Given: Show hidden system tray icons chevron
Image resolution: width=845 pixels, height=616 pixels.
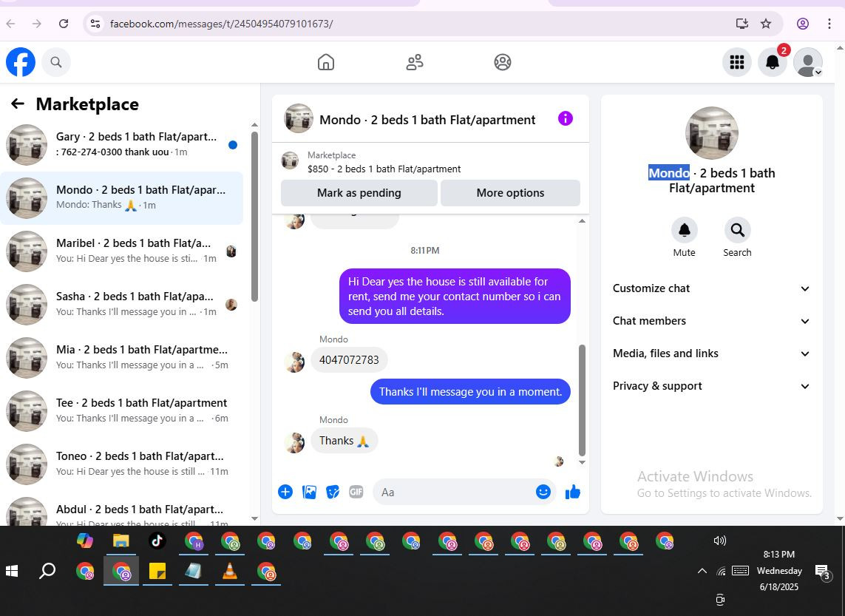Looking at the screenshot, I should (702, 571).
